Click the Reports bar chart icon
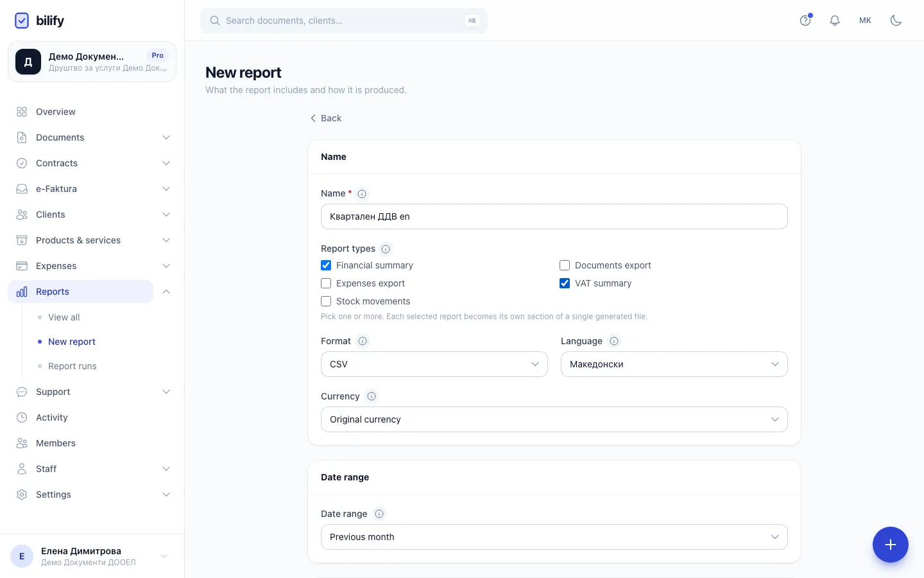Screen dimensions: 924x578 (22, 292)
